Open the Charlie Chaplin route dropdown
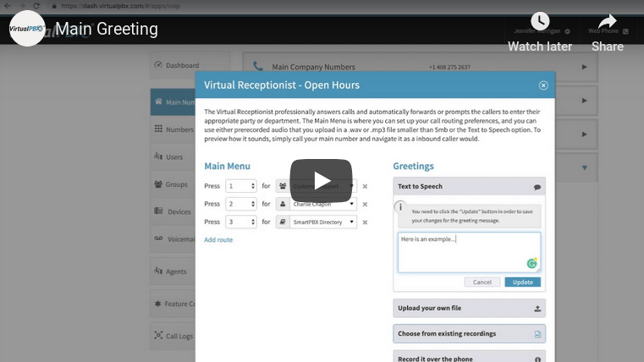This screenshot has width=644, height=362. click(322, 204)
